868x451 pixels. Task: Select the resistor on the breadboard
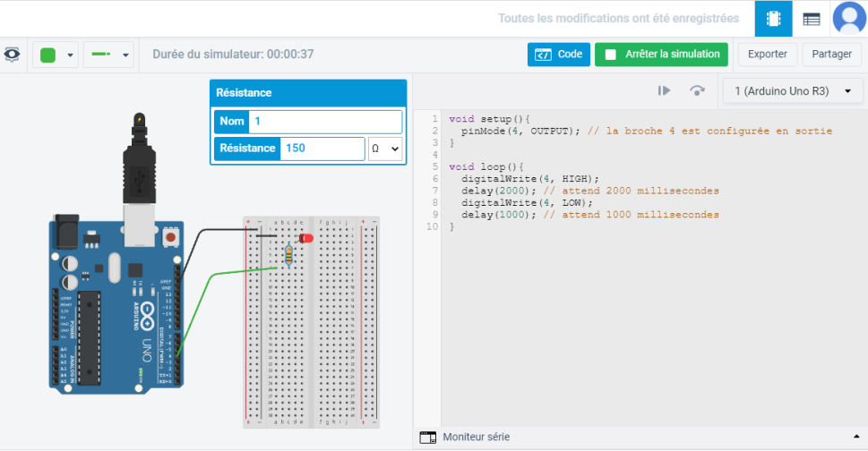pyautogui.click(x=287, y=255)
